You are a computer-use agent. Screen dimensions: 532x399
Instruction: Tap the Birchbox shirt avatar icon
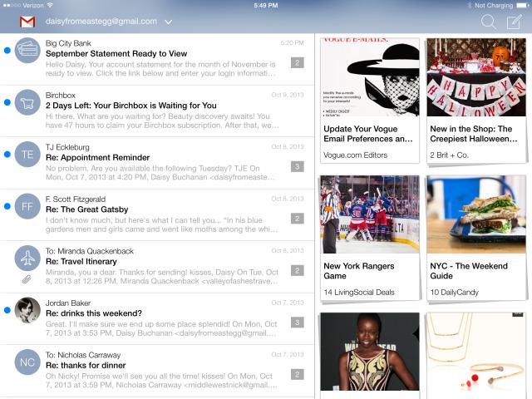click(27, 102)
